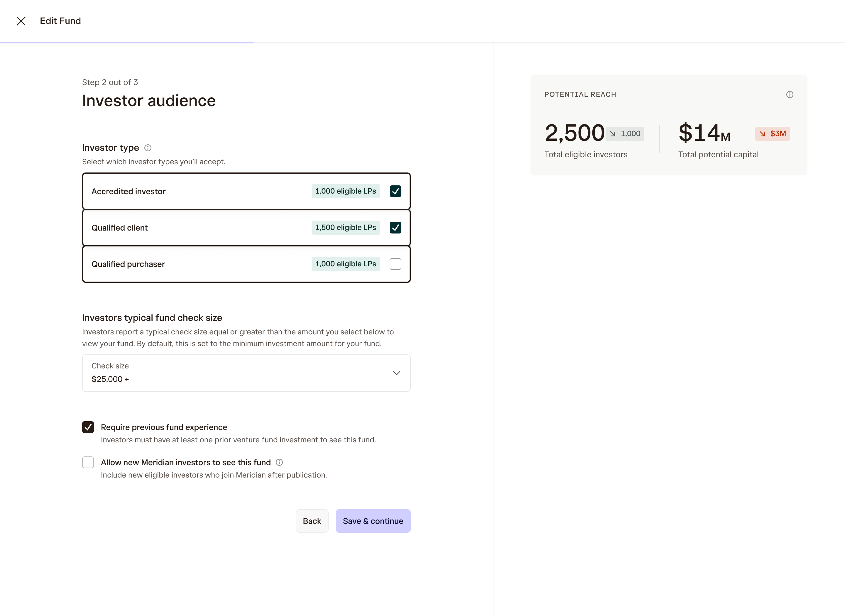Click the Potential Reach info icon
Image resolution: width=845 pixels, height=616 pixels.
coord(790,94)
